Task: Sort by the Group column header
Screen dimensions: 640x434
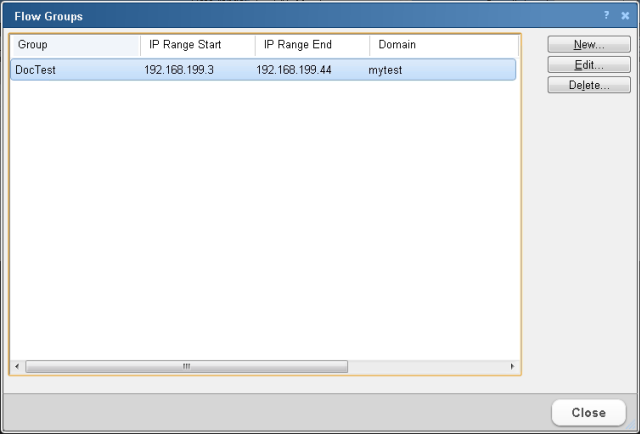Action: coord(75,45)
